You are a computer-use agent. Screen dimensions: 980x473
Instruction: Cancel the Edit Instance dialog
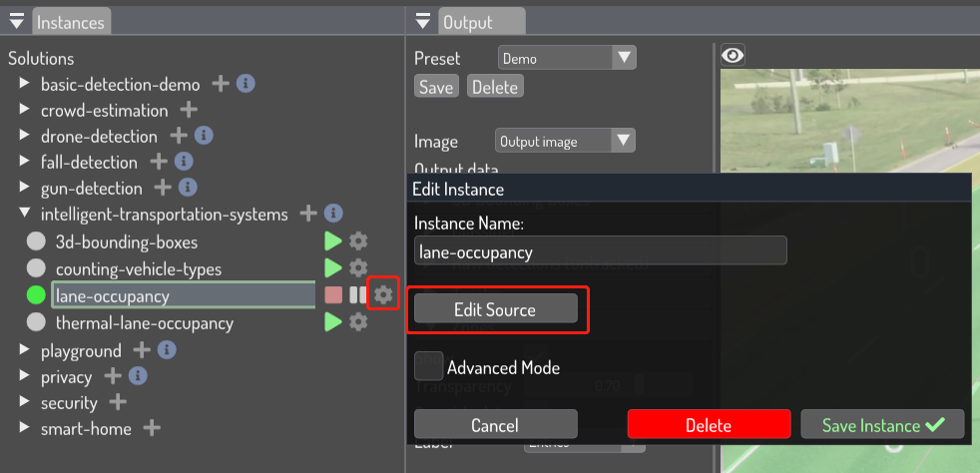pyautogui.click(x=496, y=424)
